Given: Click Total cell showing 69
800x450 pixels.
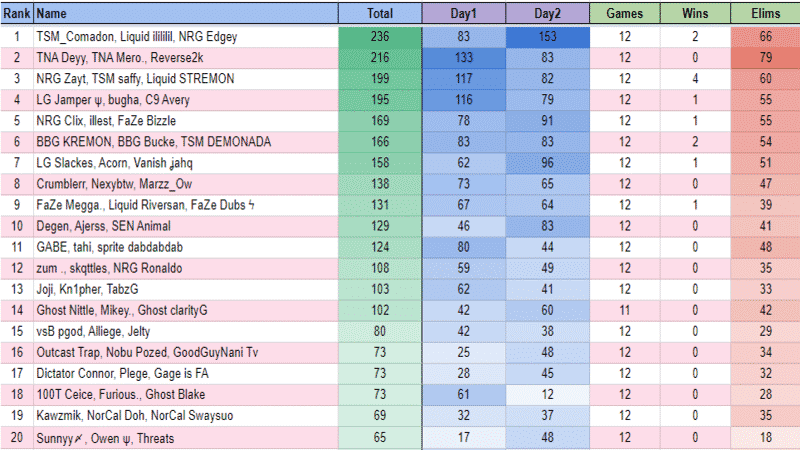Looking at the screenshot, I should click(380, 416).
